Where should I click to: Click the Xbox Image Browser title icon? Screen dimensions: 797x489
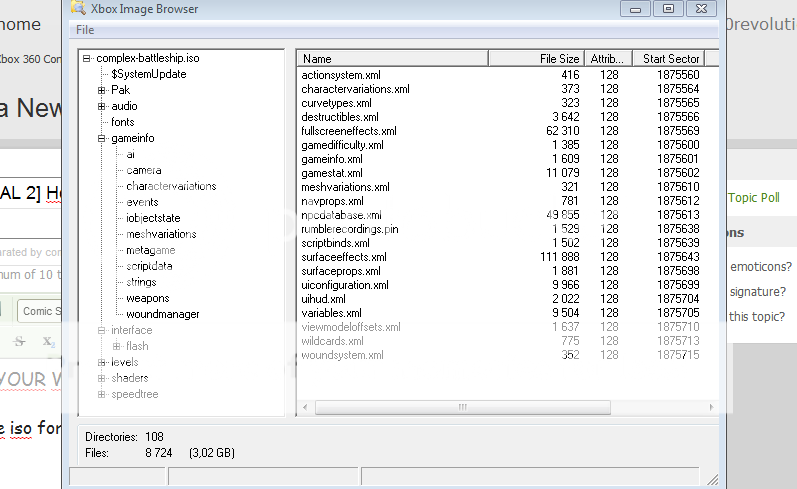point(77,8)
